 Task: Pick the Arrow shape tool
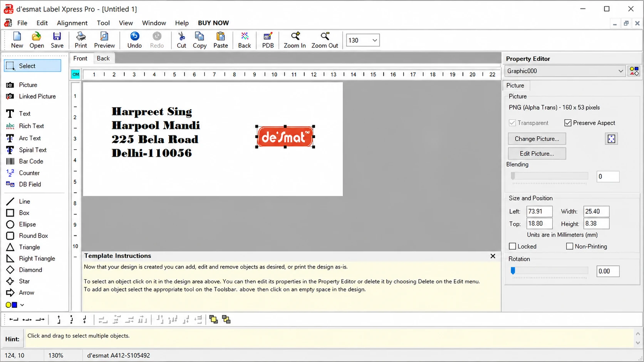20,292
